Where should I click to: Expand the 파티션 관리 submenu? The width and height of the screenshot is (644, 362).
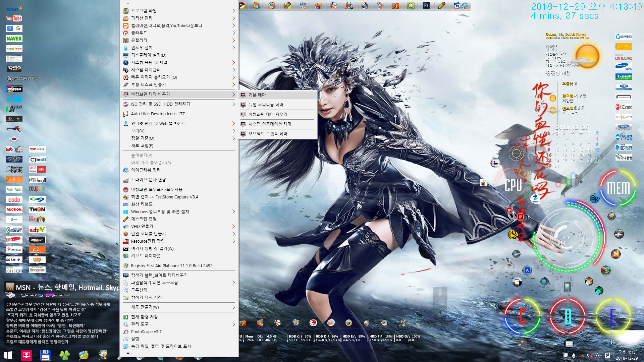[179, 18]
